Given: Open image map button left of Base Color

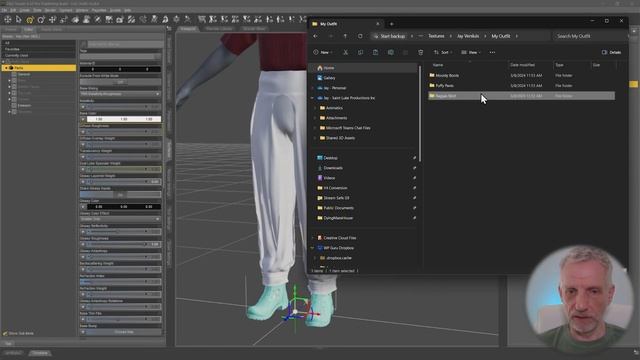Looking at the screenshot, I should [83, 119].
